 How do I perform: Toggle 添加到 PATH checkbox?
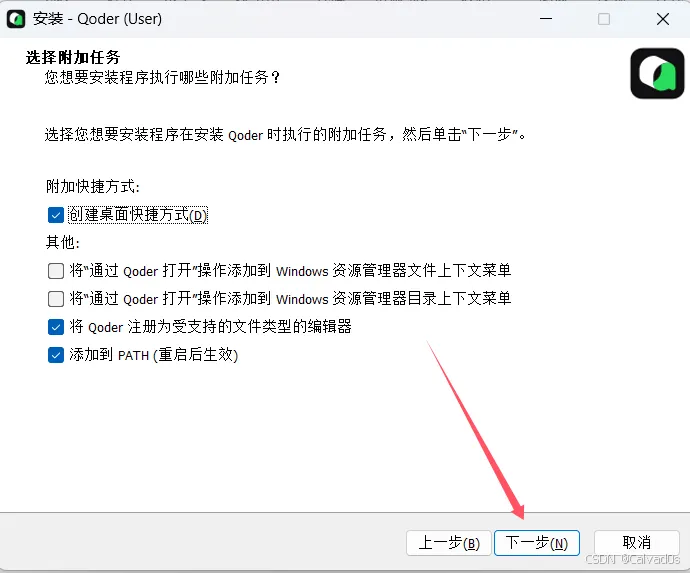pos(55,355)
